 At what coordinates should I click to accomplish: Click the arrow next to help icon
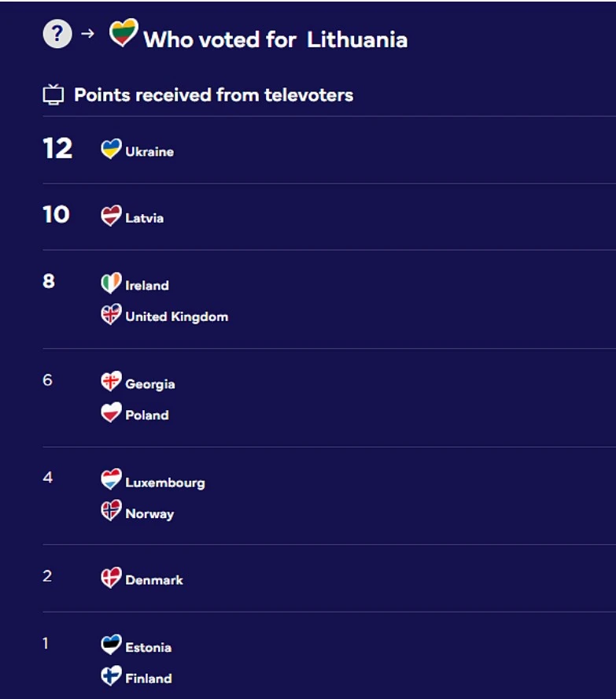88,33
